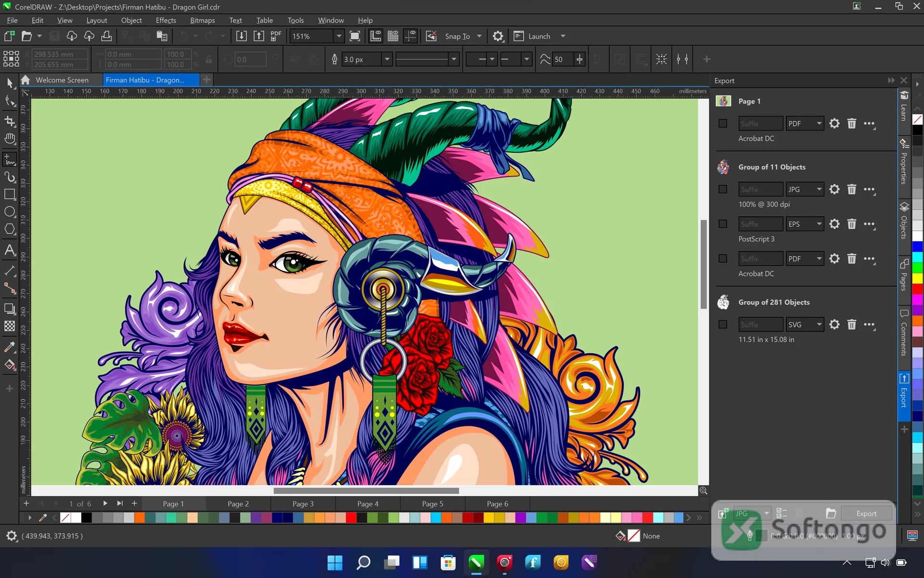The image size is (924, 578).
Task: Open the Bitmaps menu
Action: (202, 20)
